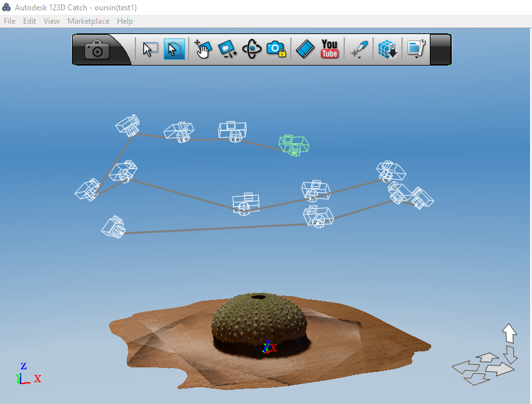Click the bent down navigation arrow
The width and height of the screenshot is (532, 404).
pos(510,355)
